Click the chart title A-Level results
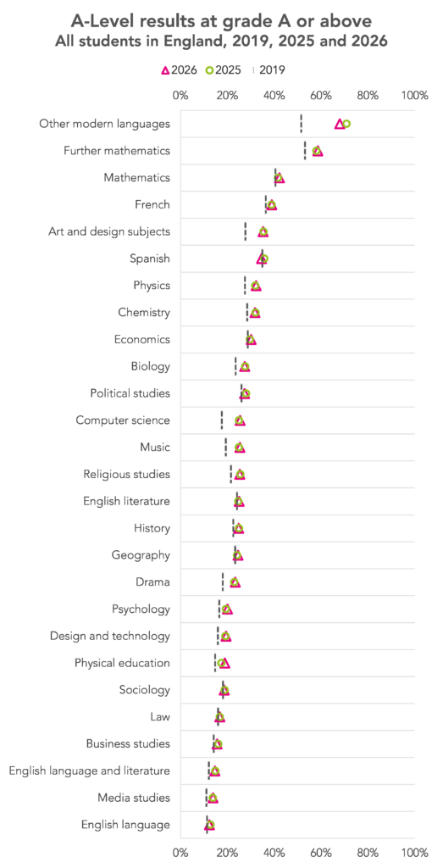This screenshot has height=868, width=443. (x=221, y=21)
